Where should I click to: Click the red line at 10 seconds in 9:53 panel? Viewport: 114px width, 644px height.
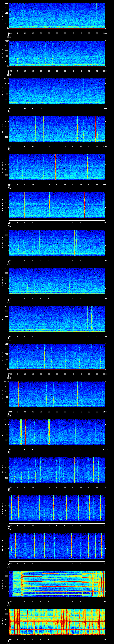25,205
